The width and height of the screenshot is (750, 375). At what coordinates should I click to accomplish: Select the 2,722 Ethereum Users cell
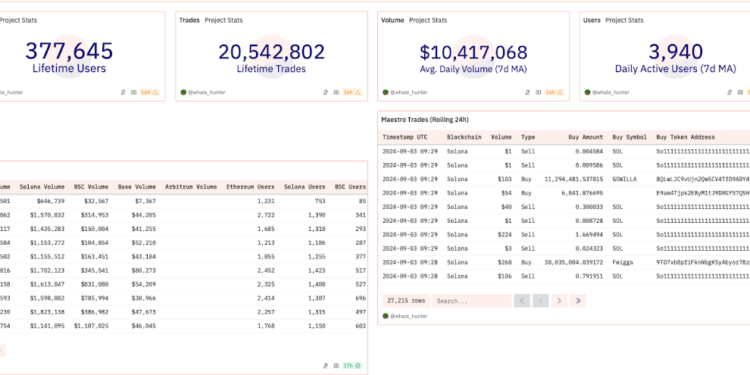coord(266,215)
